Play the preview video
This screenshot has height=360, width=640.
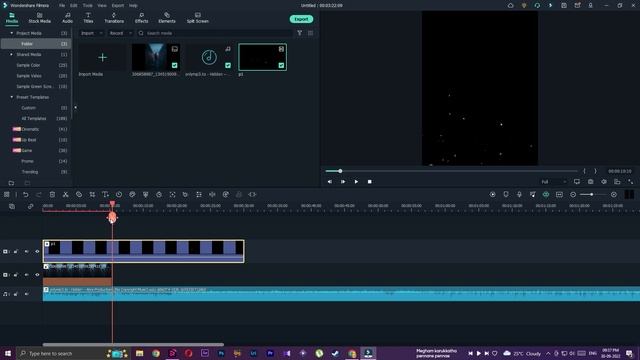click(x=356, y=182)
